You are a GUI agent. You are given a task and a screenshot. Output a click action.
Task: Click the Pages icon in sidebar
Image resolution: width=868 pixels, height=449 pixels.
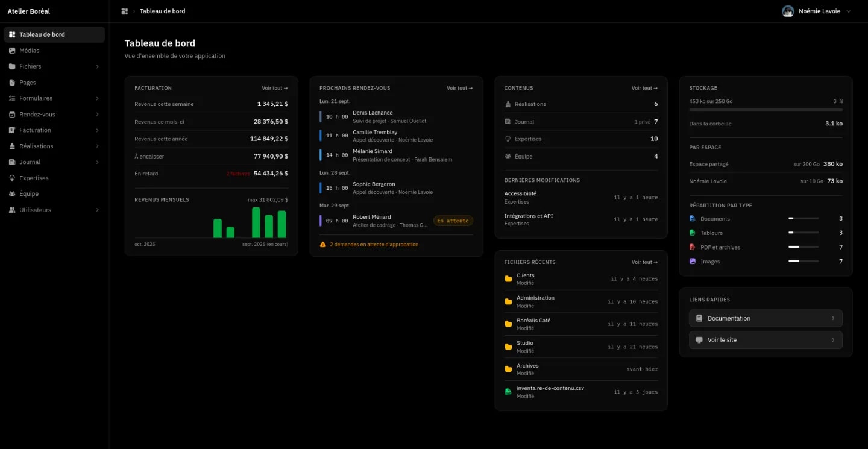(12, 83)
